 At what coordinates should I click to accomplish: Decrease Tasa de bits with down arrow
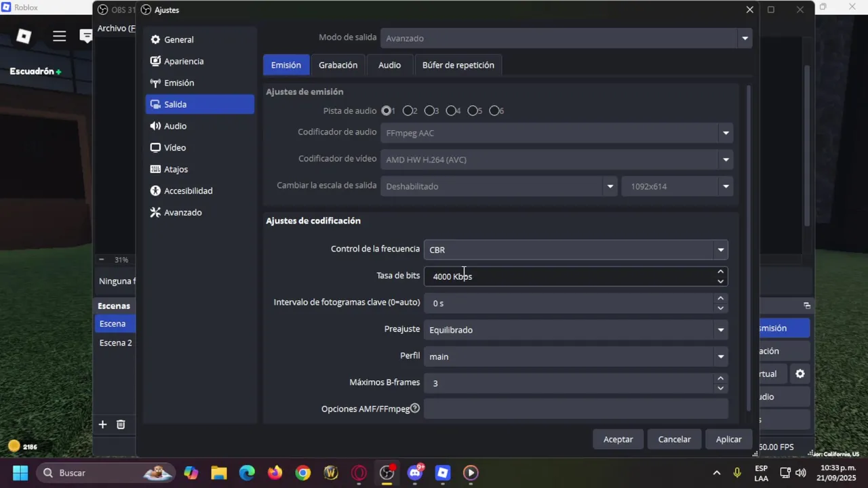point(720,281)
